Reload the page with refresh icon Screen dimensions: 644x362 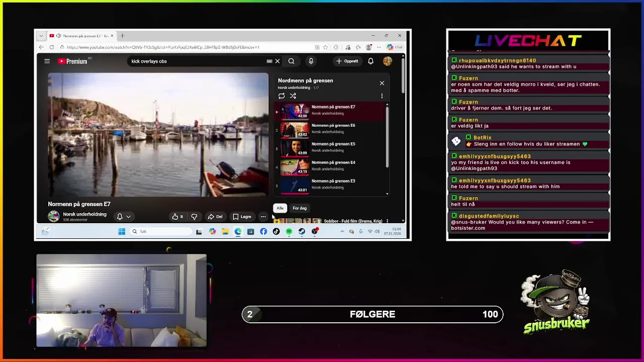tap(51, 47)
